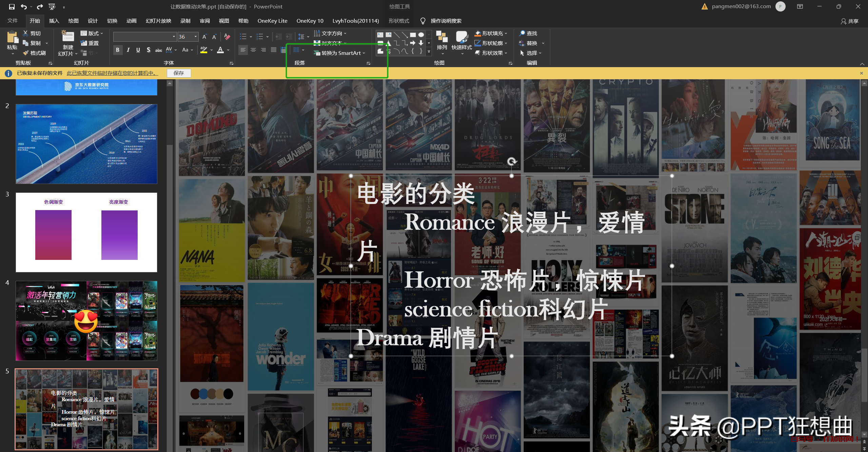Expand the Shape Fill dropdown
This screenshot has width=868, height=452.
506,33
